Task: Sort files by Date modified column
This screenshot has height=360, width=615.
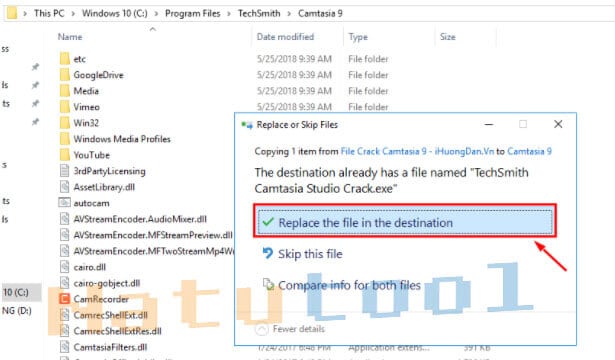Action: coord(285,37)
